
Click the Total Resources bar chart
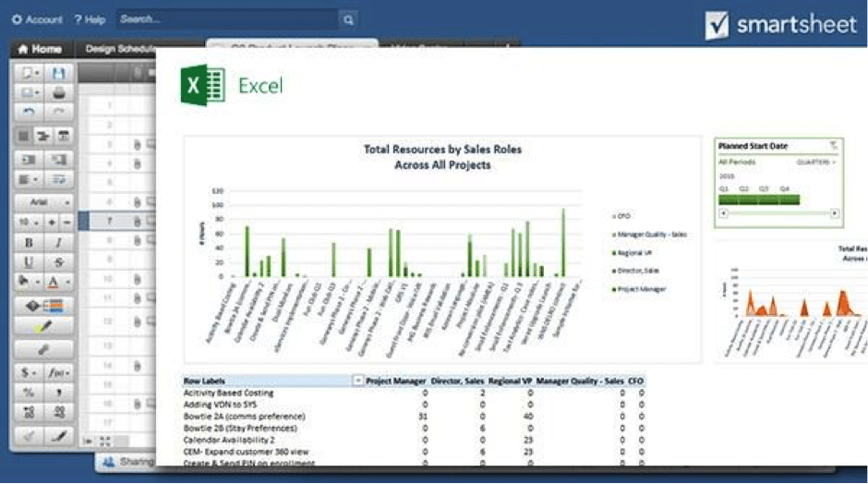click(x=443, y=249)
